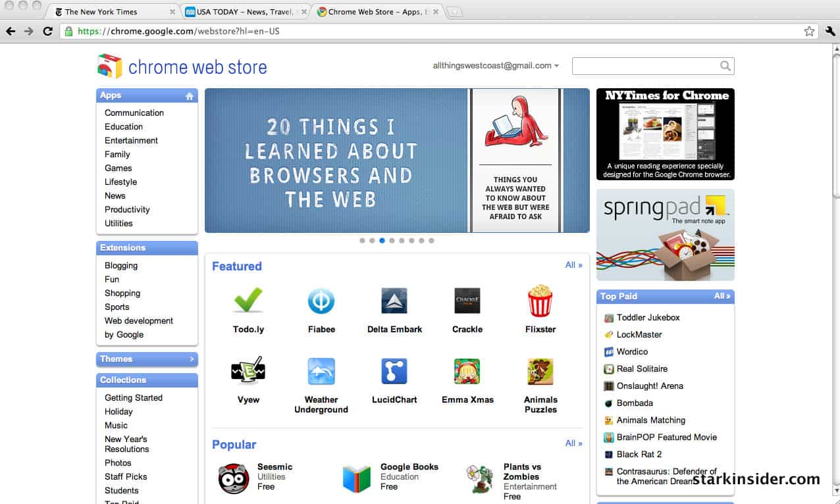Select the last carousel dot indicator
This screenshot has width=840, height=504.
[431, 241]
